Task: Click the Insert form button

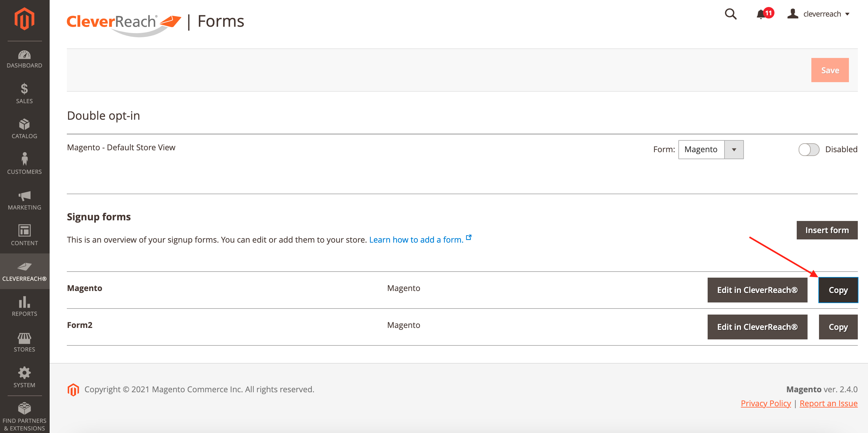Action: (827, 230)
